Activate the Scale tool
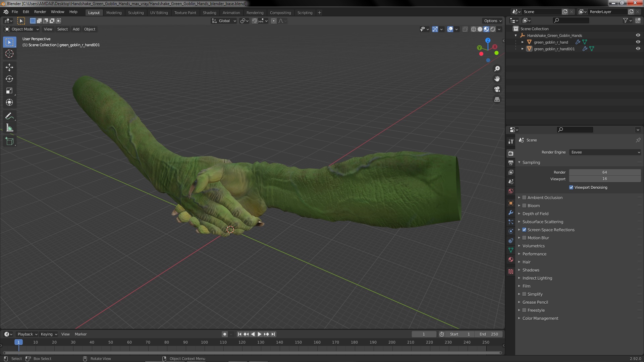The image size is (644, 362). tap(9, 90)
